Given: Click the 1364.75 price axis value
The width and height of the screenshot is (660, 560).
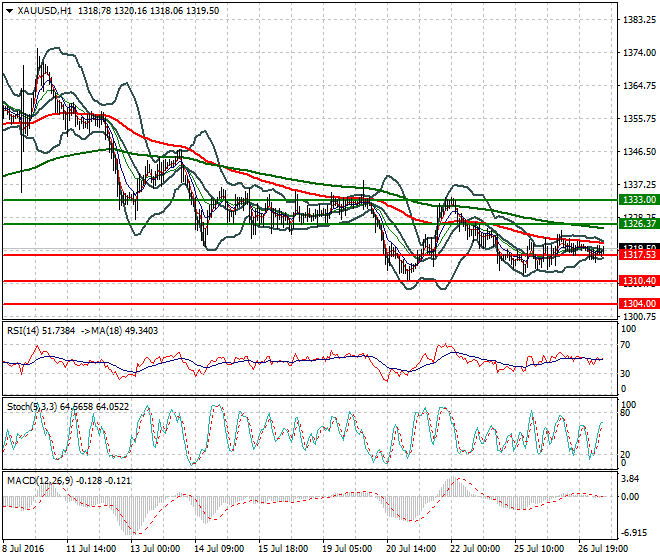Looking at the screenshot, I should pos(639,85).
